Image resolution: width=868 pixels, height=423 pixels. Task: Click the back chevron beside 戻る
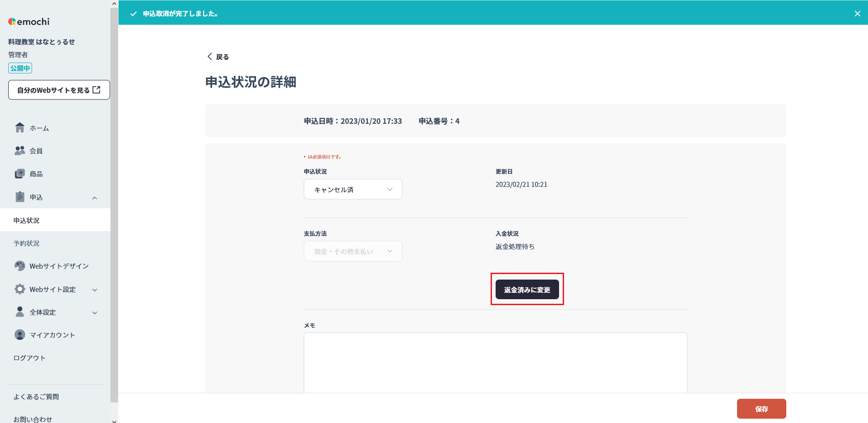click(x=209, y=57)
